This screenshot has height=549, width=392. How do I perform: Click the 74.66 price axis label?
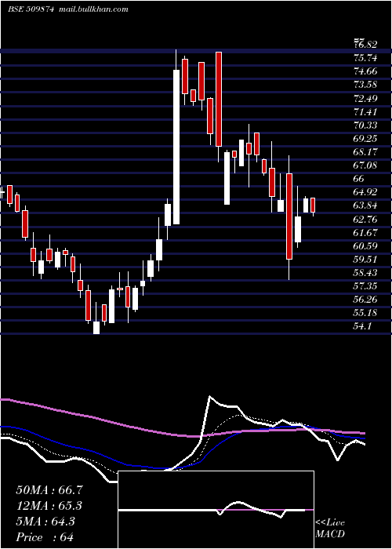point(366,71)
